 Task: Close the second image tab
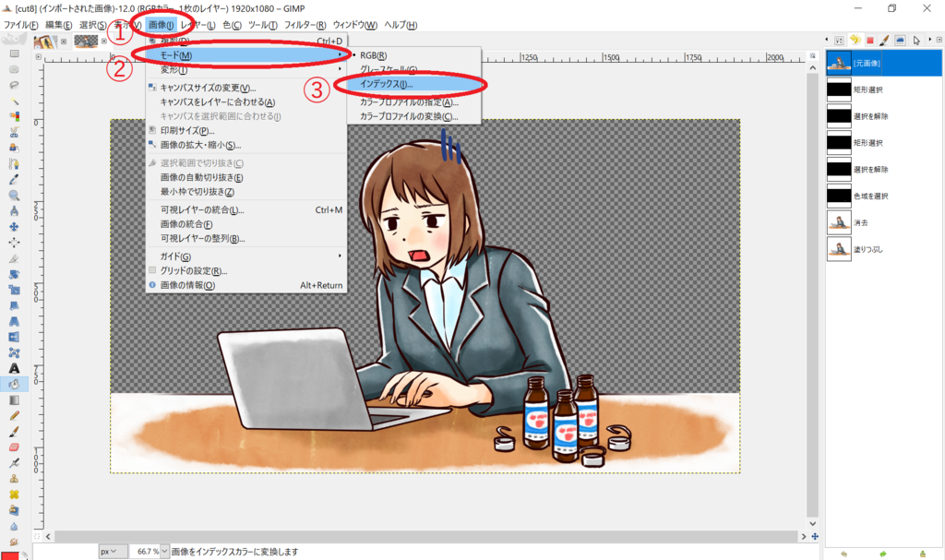pos(103,41)
